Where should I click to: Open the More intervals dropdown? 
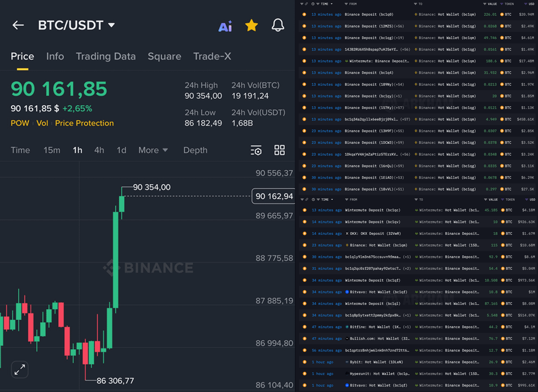[x=153, y=150]
